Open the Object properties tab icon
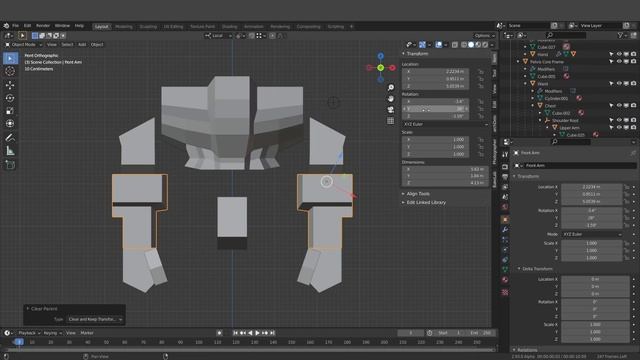 coord(505,219)
